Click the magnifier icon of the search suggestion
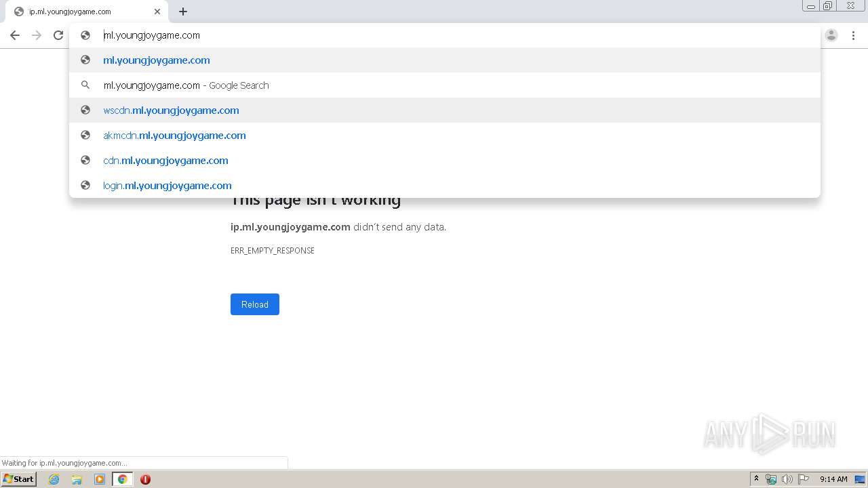The width and height of the screenshot is (868, 488). click(x=85, y=85)
